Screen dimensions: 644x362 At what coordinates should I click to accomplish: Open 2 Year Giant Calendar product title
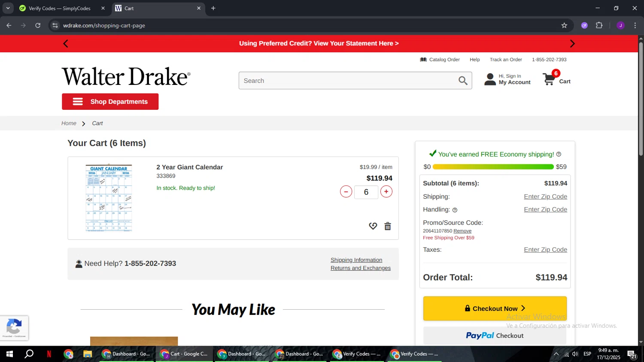pos(190,167)
